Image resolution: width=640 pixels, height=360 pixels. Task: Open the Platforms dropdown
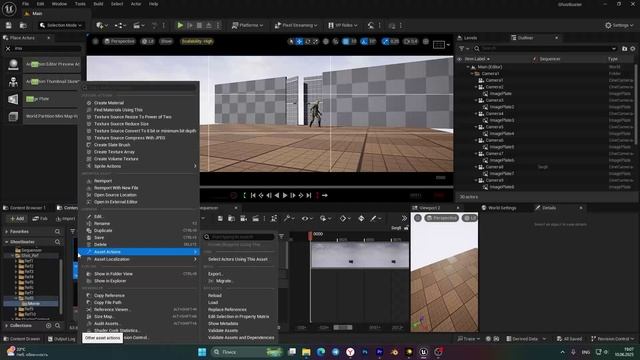pos(247,25)
